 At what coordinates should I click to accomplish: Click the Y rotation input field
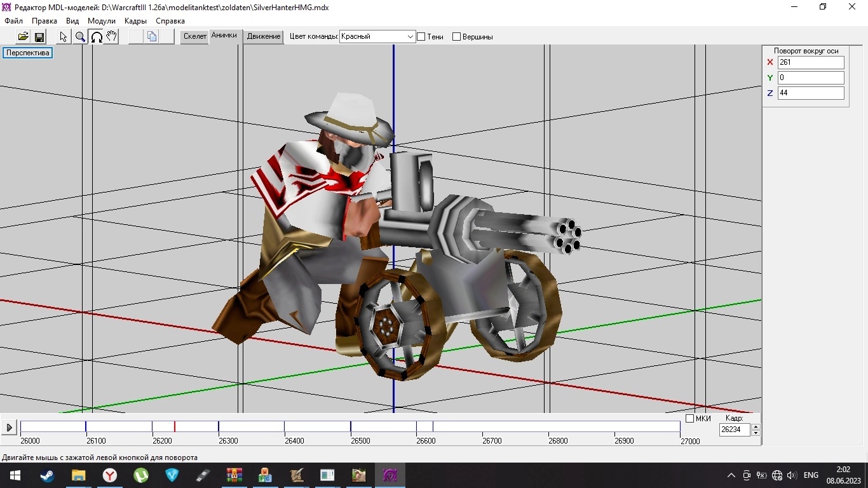(x=811, y=78)
